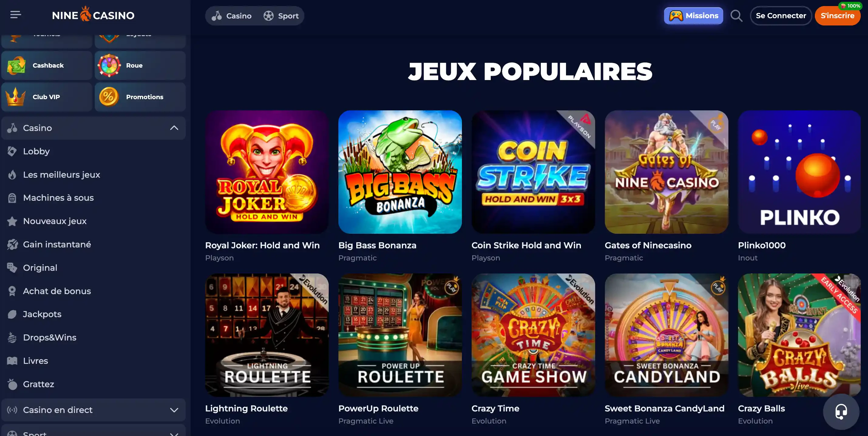
Task: Click the Club VIP crown icon
Action: pyautogui.click(x=15, y=97)
